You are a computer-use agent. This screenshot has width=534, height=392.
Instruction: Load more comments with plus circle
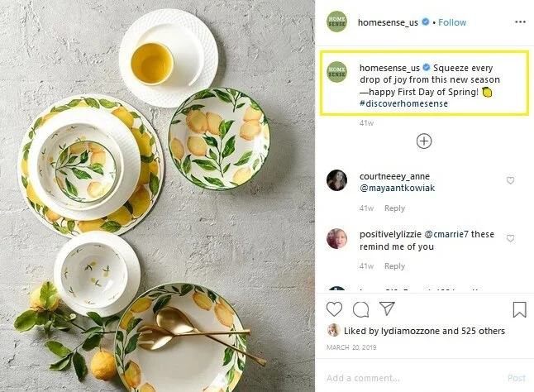pyautogui.click(x=424, y=141)
